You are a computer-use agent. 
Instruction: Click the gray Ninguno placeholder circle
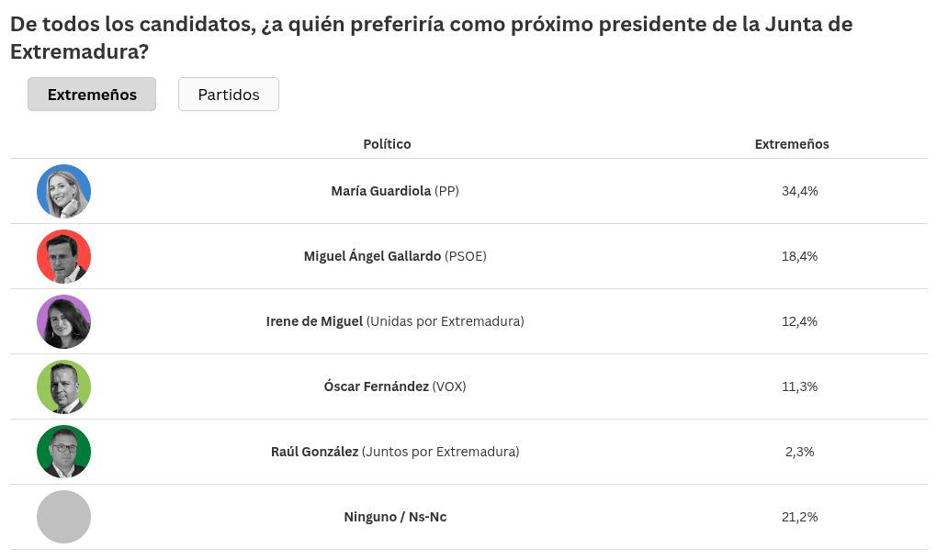click(64, 517)
